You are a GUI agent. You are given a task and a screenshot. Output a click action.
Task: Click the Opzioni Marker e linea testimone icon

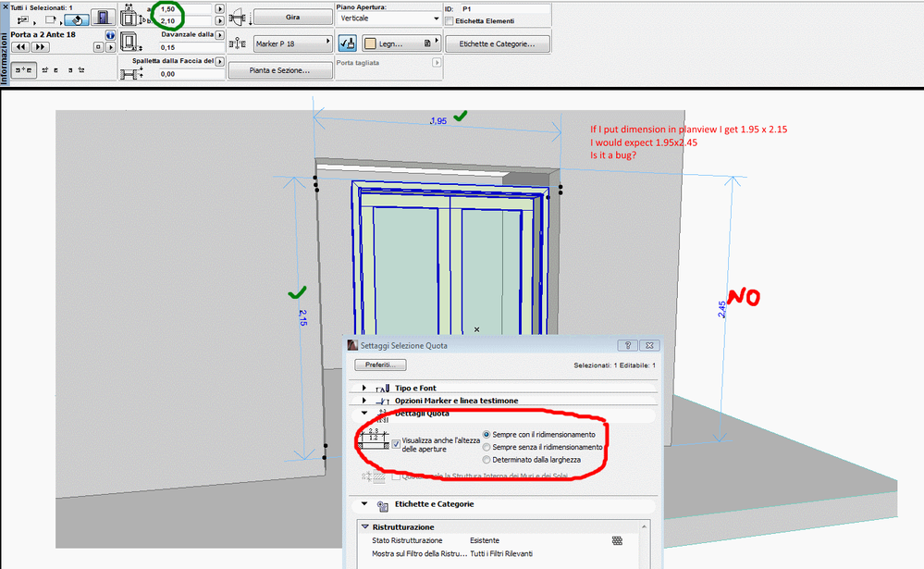pyautogui.click(x=382, y=401)
